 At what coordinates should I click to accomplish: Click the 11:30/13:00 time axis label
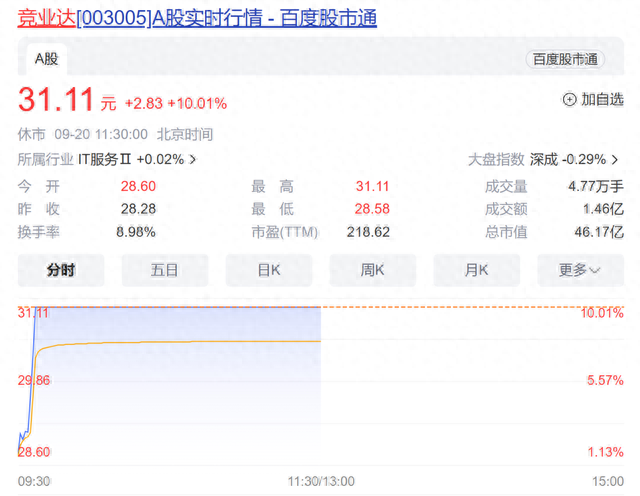(x=321, y=481)
